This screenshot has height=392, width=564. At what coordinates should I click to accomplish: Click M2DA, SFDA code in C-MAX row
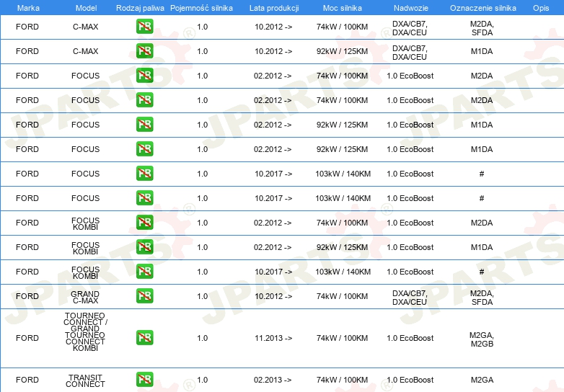click(x=482, y=28)
